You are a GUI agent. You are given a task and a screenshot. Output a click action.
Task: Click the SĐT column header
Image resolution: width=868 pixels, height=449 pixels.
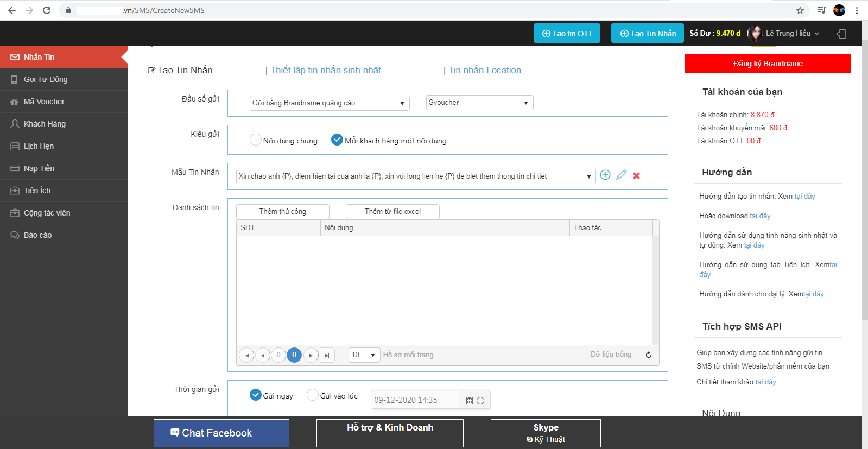point(278,227)
